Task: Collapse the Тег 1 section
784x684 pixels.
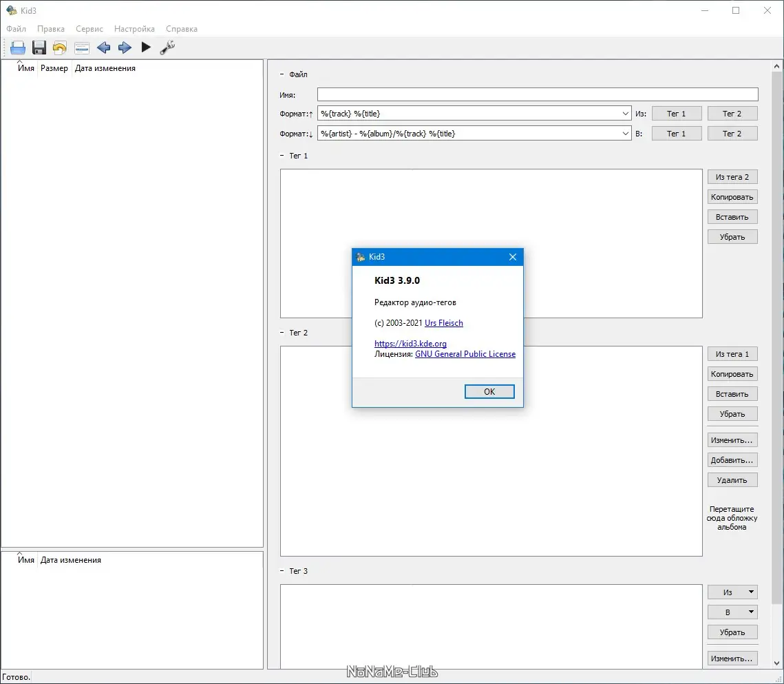Action: [282, 156]
